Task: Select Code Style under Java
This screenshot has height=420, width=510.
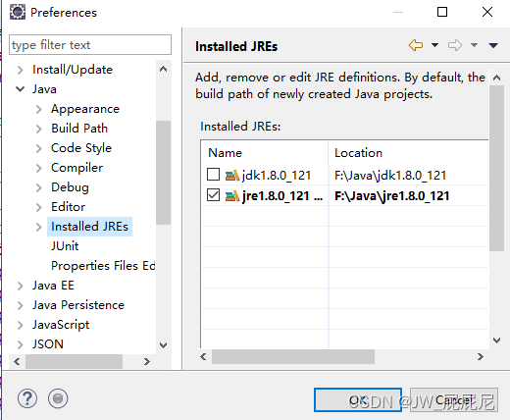Action: click(81, 148)
